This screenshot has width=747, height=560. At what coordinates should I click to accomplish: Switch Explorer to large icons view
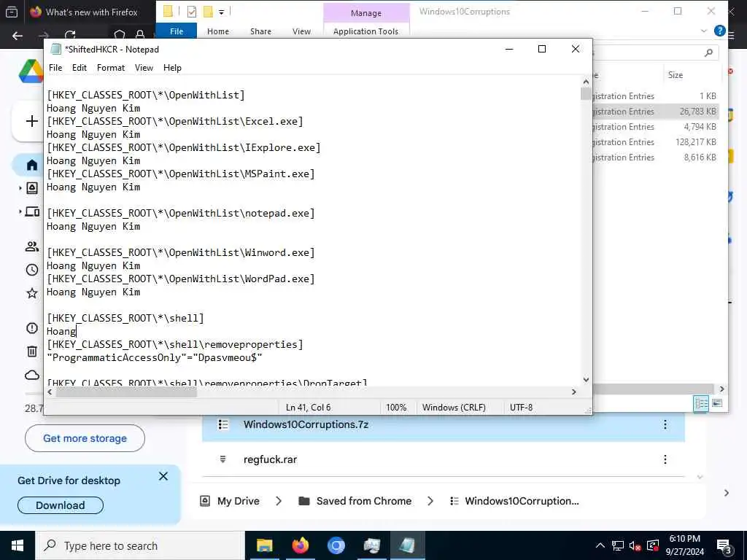pyautogui.click(x=717, y=403)
